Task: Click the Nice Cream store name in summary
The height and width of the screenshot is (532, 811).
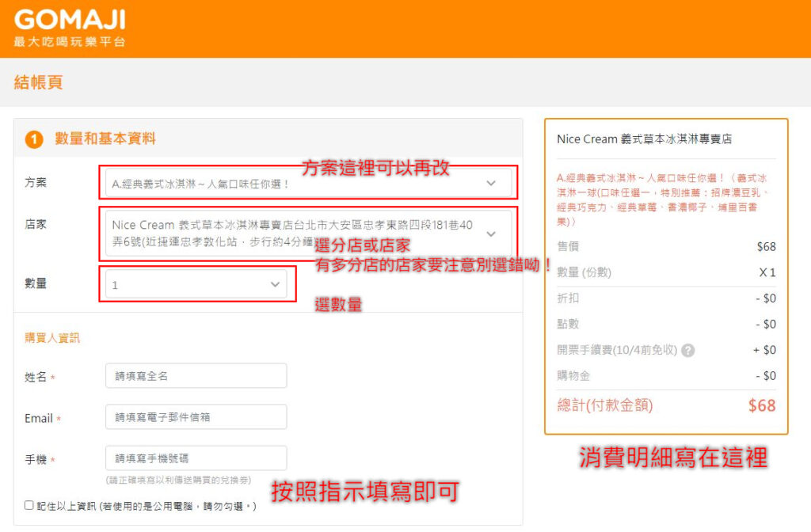Action: click(x=644, y=139)
